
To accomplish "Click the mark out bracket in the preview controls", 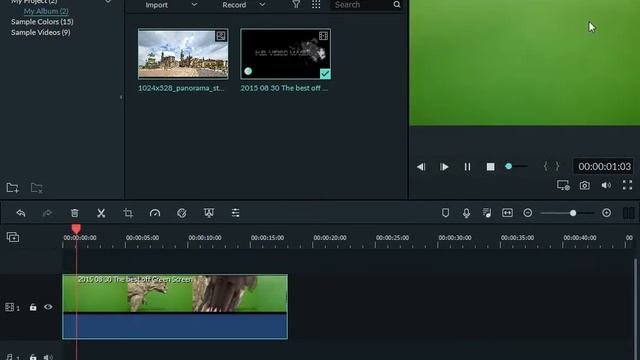I will [x=557, y=166].
